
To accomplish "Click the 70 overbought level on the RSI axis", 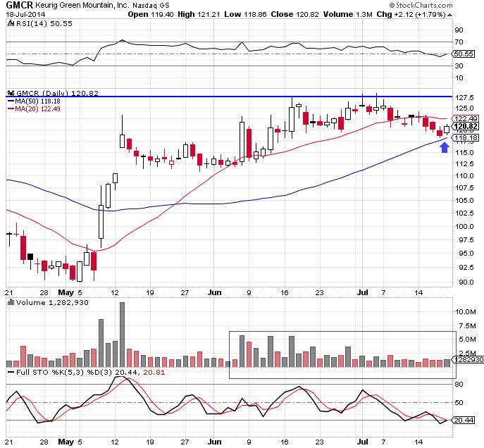I will (x=459, y=42).
